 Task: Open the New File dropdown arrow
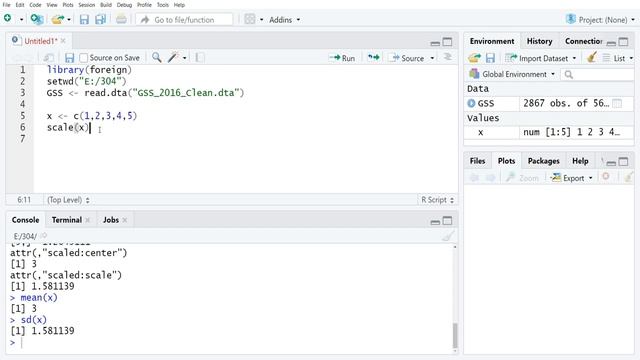[21, 20]
